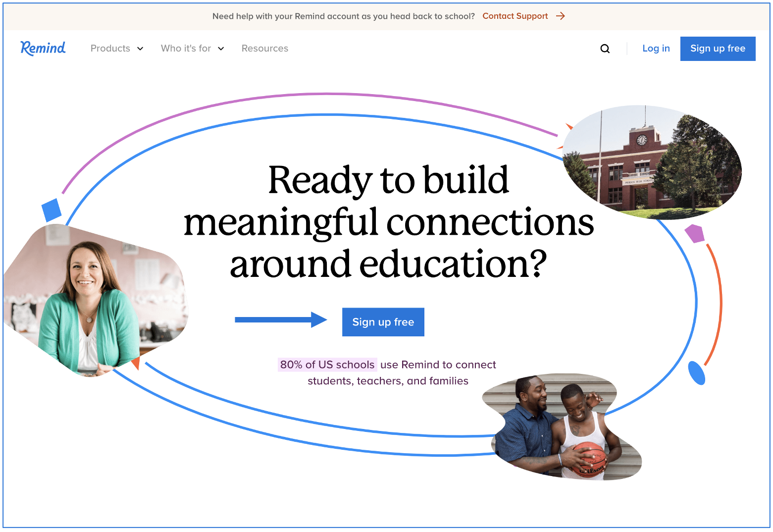Open the Who it's for menu label

point(186,49)
